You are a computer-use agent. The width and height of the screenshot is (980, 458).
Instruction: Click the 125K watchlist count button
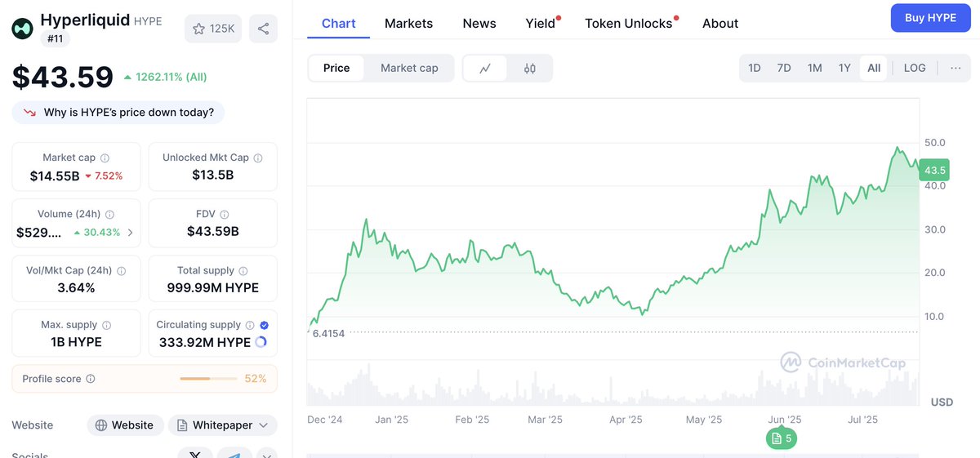coord(214,29)
